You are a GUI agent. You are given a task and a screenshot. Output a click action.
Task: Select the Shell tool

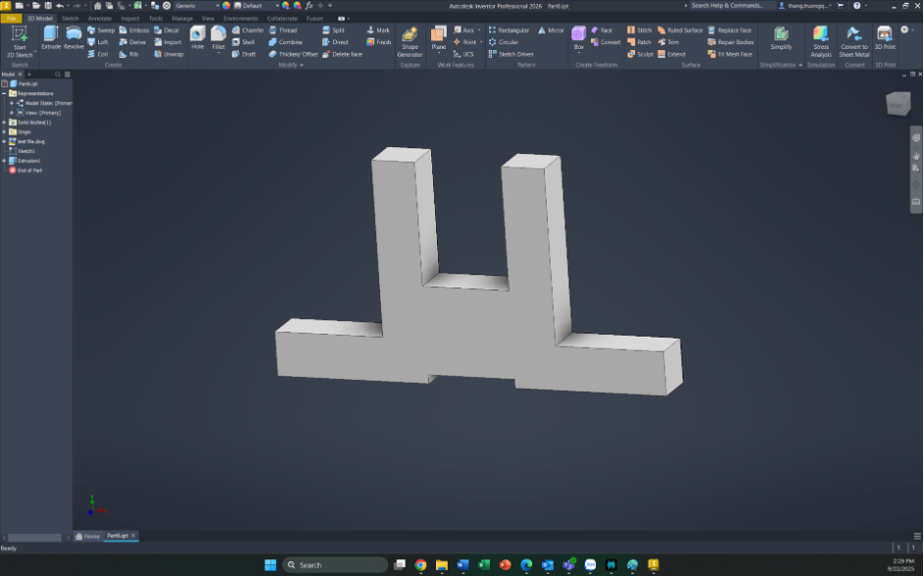pos(244,42)
